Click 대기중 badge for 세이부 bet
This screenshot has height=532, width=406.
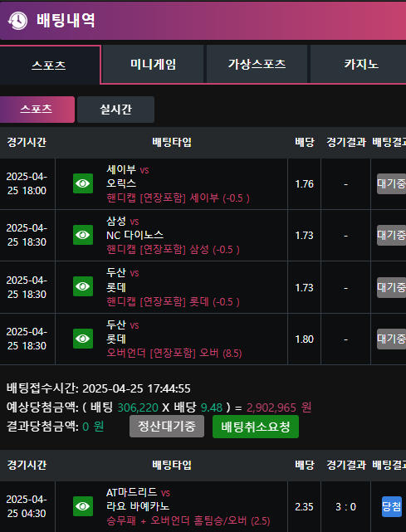(391, 183)
